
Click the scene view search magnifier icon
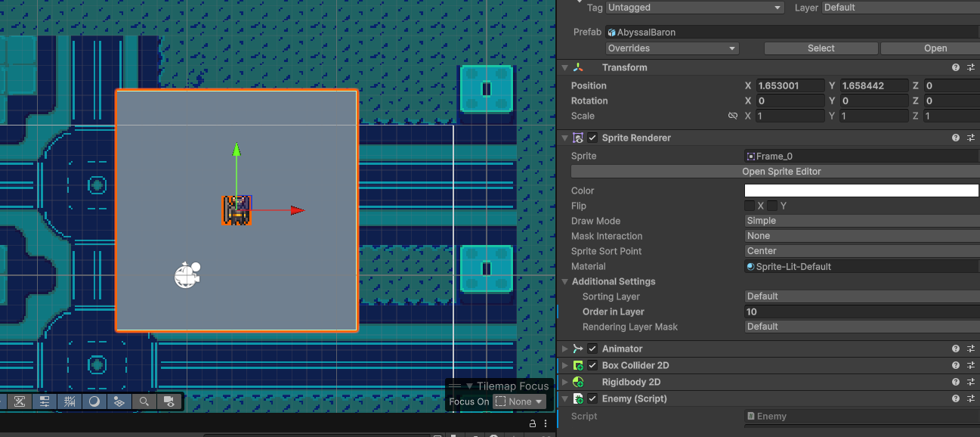(x=144, y=401)
